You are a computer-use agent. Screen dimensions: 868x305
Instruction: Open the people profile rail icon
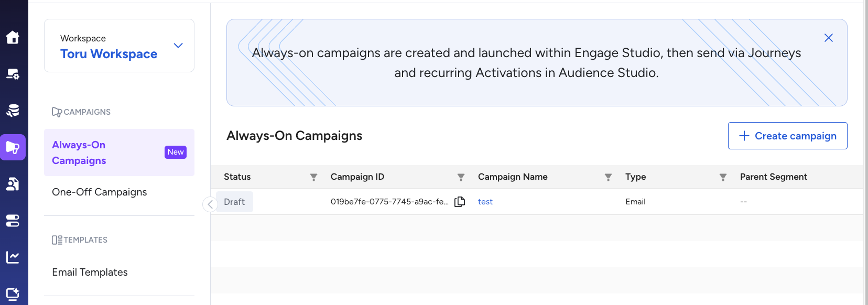point(13,184)
